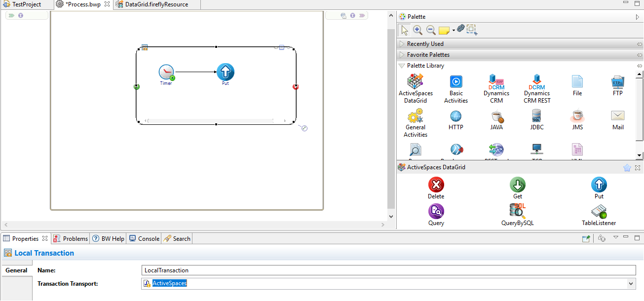Select the Timer activity node
Viewport: 644px width, 301px height.
tap(166, 73)
